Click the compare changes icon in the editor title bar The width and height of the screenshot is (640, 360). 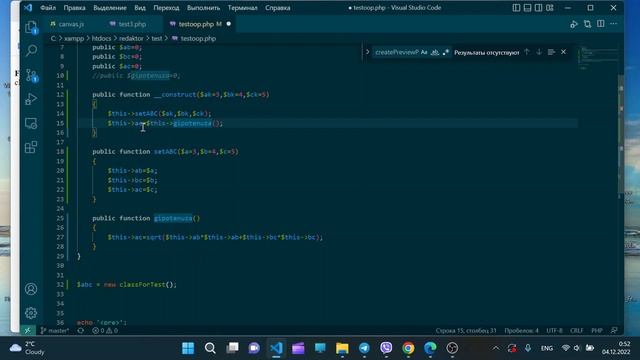pyautogui.click(x=587, y=24)
